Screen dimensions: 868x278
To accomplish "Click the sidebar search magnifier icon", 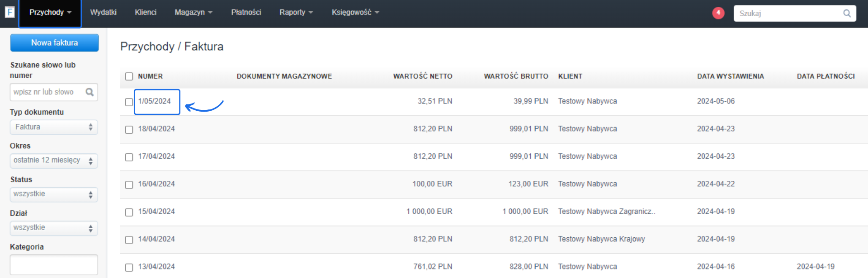I will (x=90, y=92).
